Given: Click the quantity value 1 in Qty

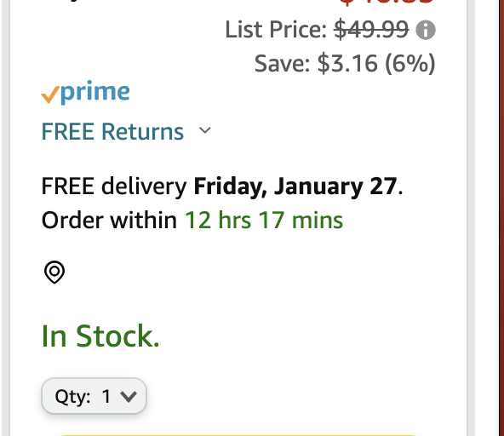Looking at the screenshot, I should 106,396.
